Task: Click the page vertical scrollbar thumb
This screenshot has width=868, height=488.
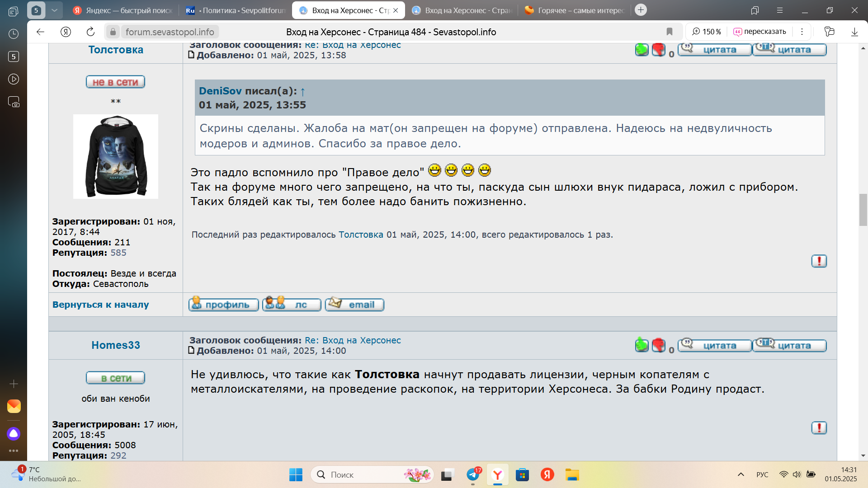Action: coord(863,210)
